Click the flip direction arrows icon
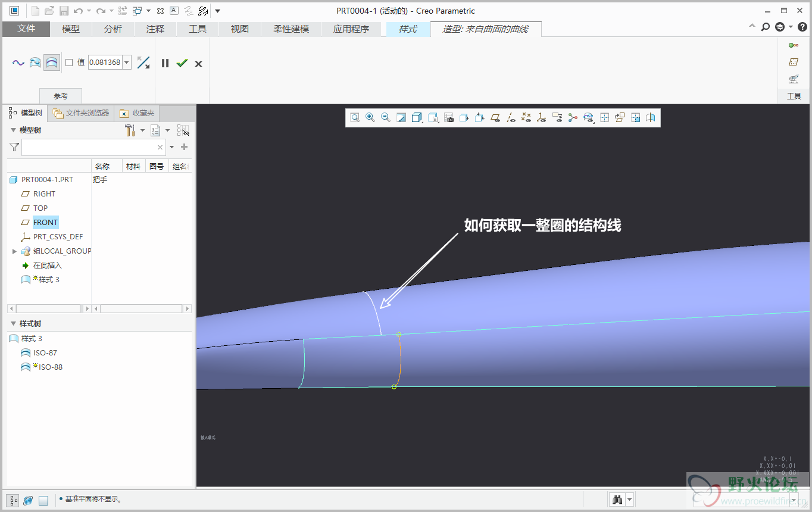 (143, 63)
